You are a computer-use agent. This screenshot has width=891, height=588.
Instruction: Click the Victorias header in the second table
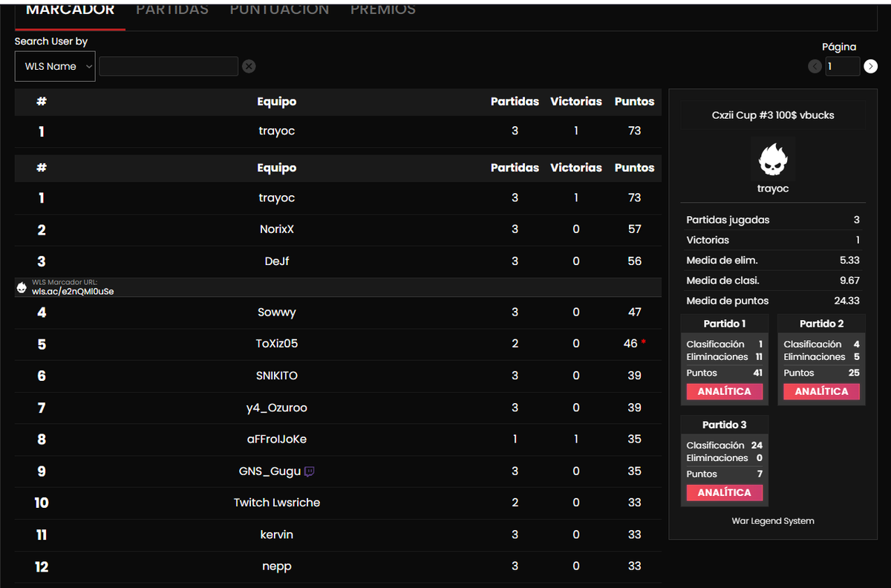pos(576,168)
